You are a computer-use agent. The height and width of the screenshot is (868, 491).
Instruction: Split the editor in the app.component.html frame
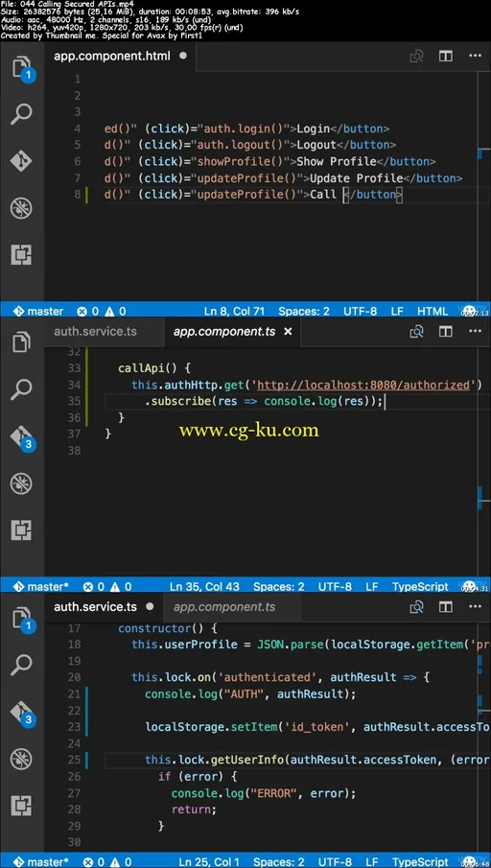(446, 56)
